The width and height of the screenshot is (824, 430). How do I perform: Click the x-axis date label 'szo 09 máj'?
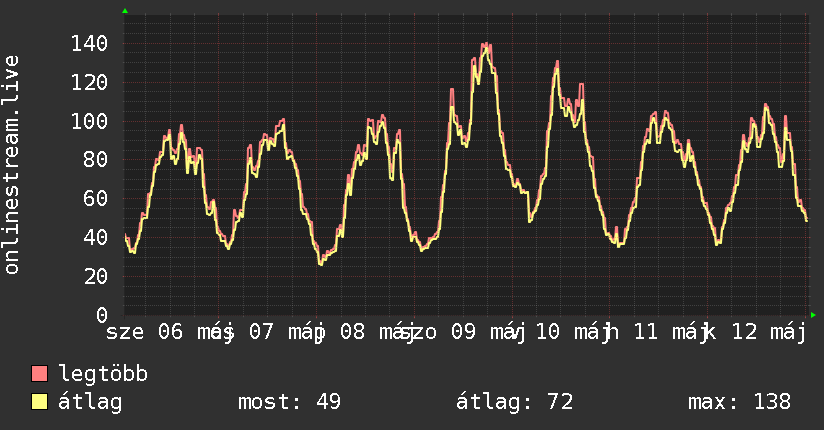pos(463,333)
